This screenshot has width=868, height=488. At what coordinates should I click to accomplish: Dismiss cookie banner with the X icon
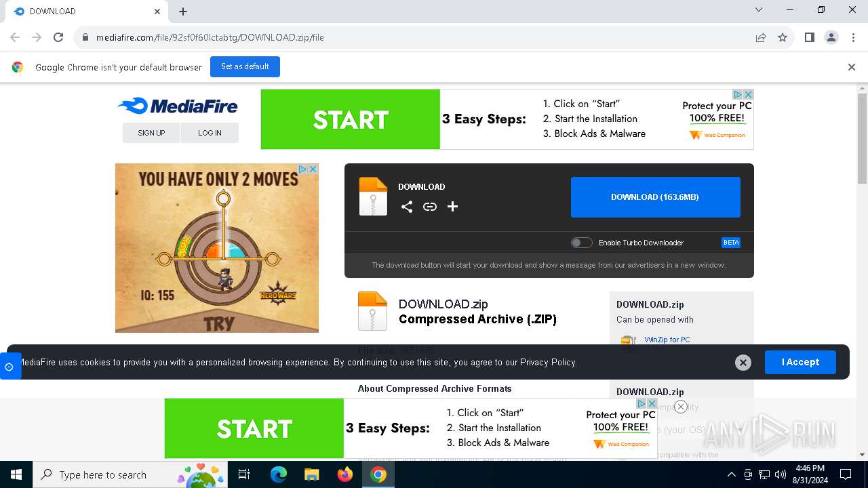(x=743, y=363)
